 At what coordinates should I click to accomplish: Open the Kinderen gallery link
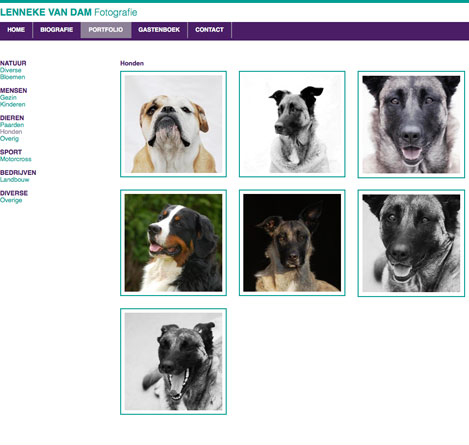click(x=13, y=104)
